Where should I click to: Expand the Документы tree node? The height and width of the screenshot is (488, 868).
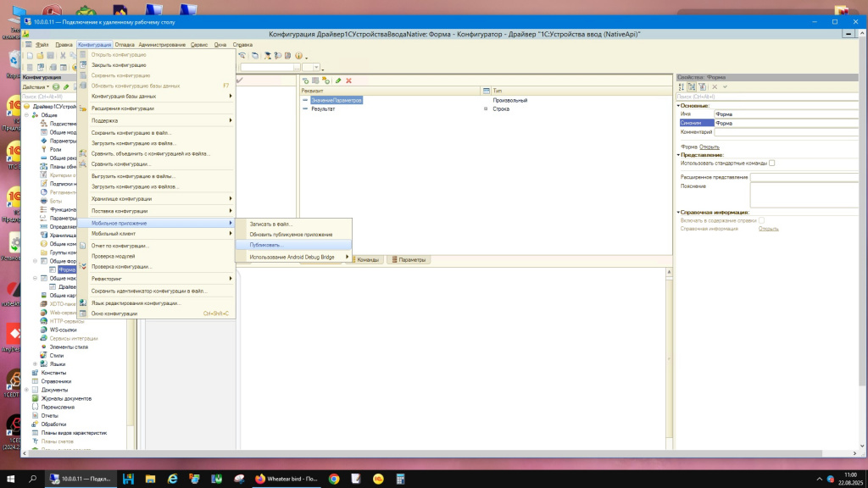click(x=26, y=390)
